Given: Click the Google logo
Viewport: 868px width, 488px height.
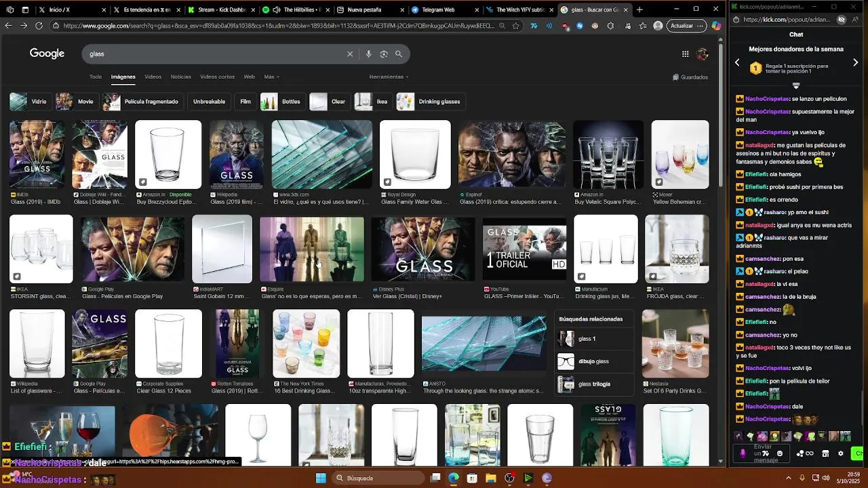Looking at the screenshot, I should point(47,54).
